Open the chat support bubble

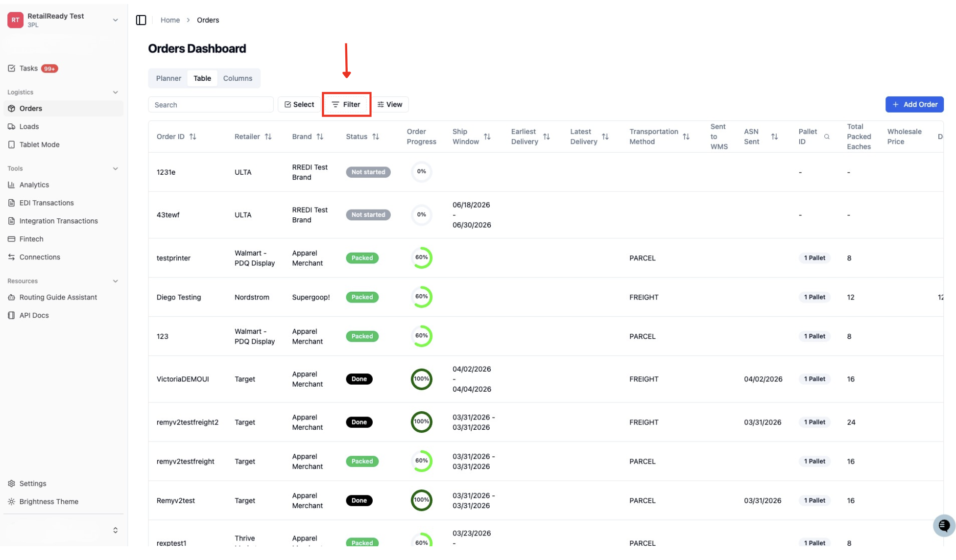(x=944, y=526)
